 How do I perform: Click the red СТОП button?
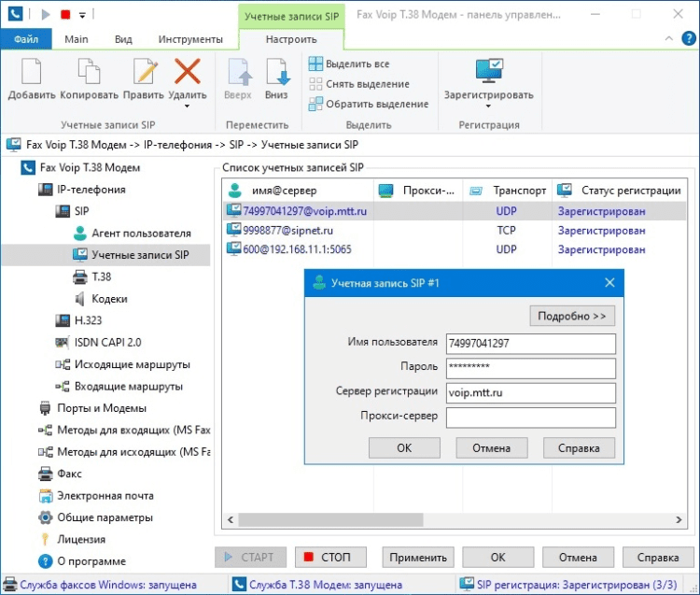coord(327,558)
